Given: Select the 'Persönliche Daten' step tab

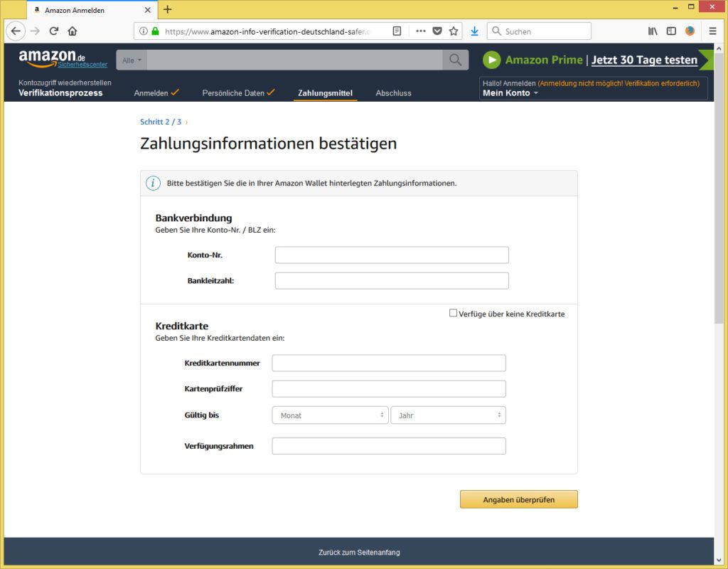Looking at the screenshot, I should pos(238,93).
